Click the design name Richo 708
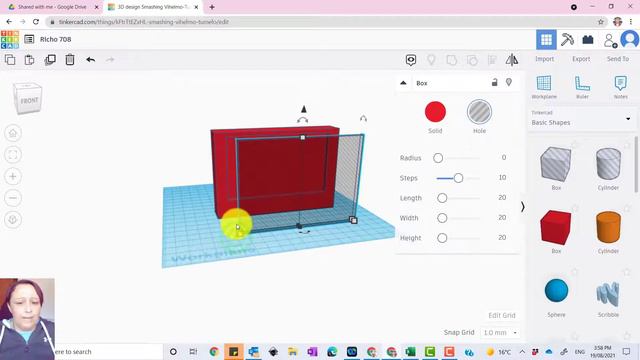 (x=56, y=39)
